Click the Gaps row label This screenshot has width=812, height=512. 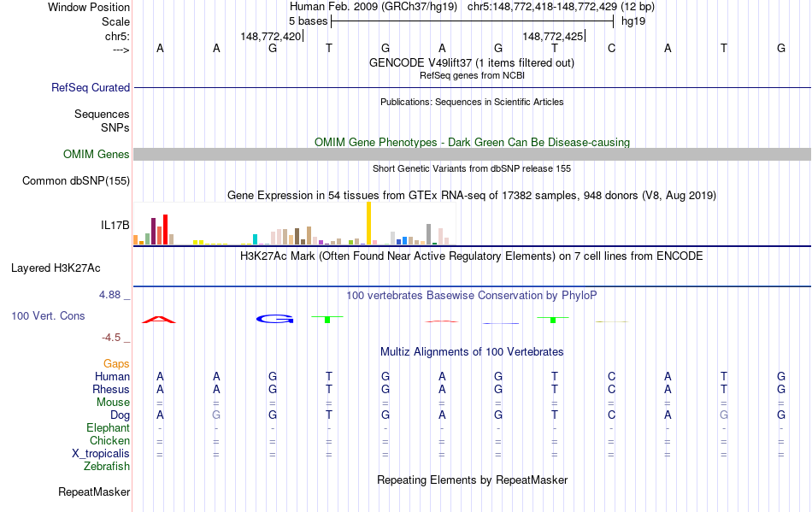click(116, 363)
